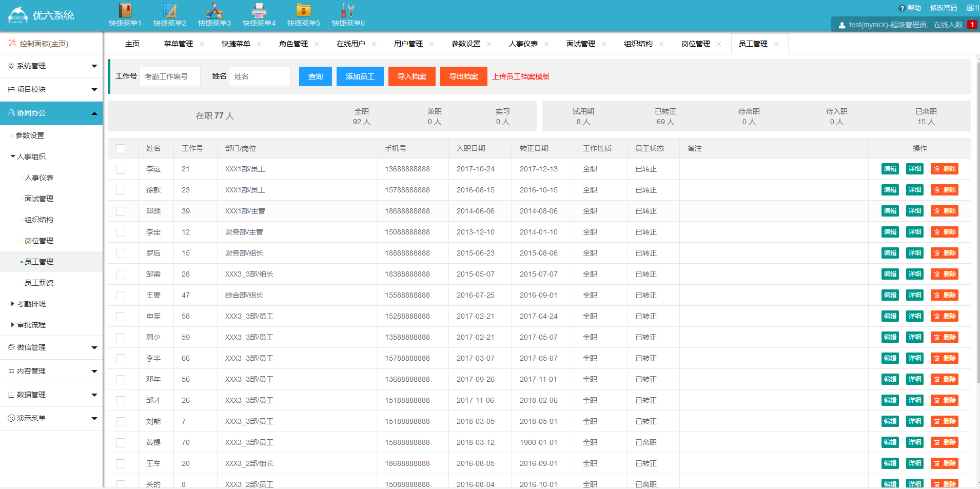Close the 角色管理 tab
The image size is (980, 489).
pos(317,44)
